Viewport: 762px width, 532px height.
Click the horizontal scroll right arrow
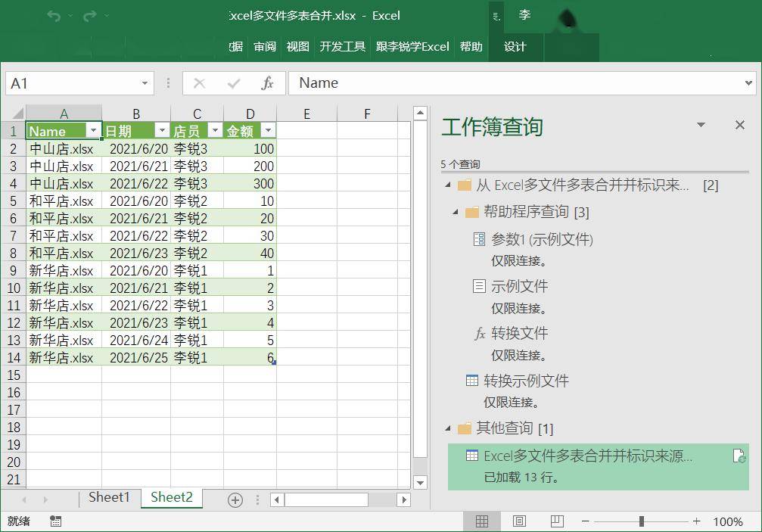[x=403, y=500]
